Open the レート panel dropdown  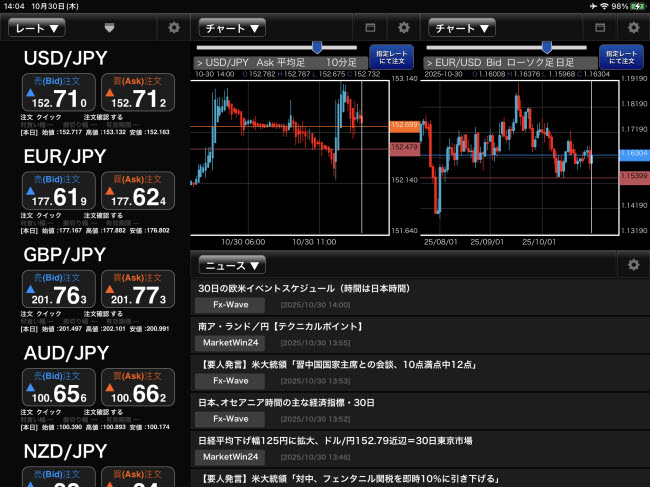tap(37, 28)
